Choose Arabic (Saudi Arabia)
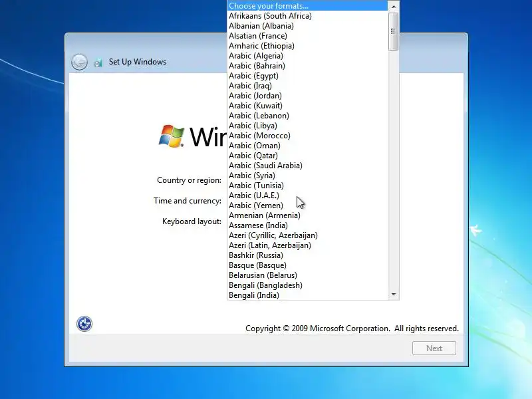Viewport: 532px width, 399px height. pyautogui.click(x=307, y=166)
